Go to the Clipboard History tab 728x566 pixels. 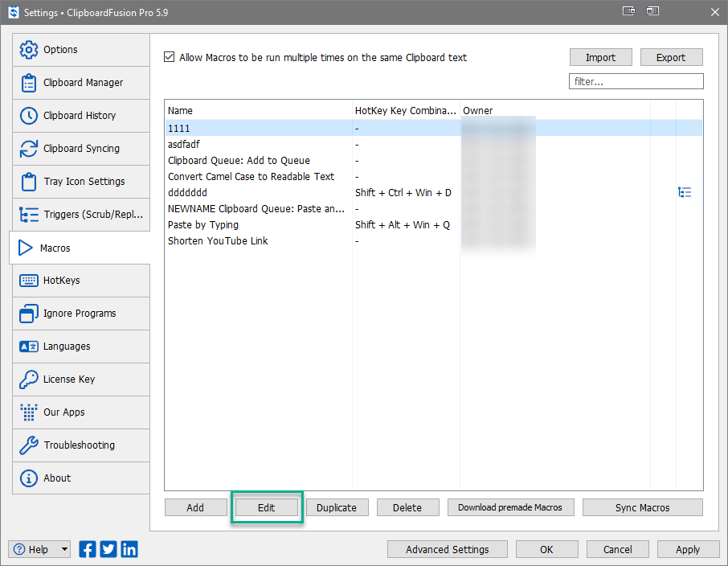click(81, 116)
